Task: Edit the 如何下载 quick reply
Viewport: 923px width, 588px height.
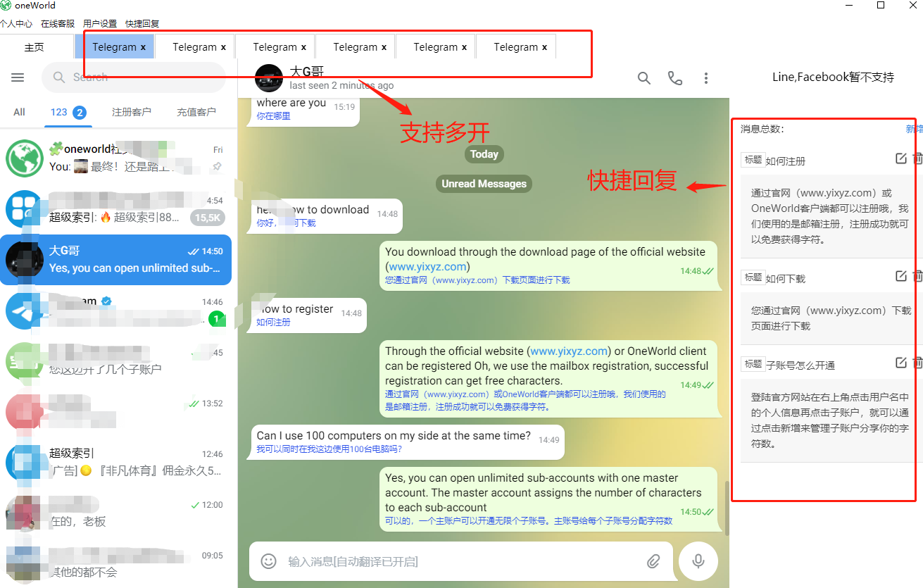Action: (901, 276)
